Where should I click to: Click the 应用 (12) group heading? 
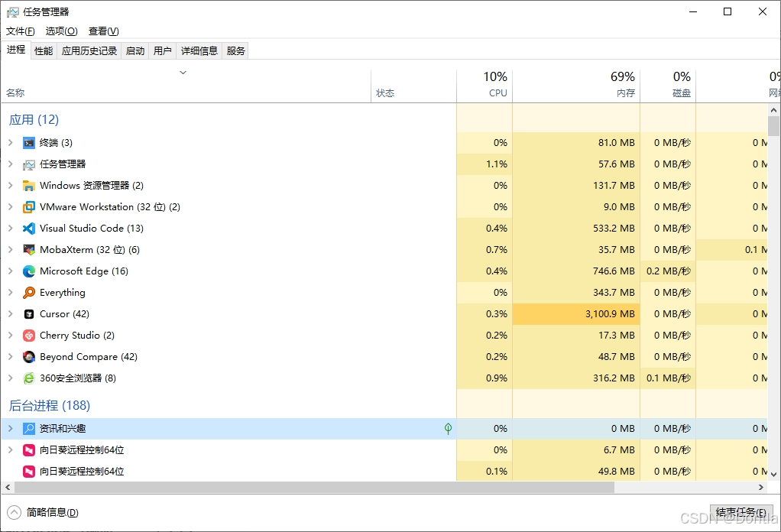pyautogui.click(x=34, y=120)
